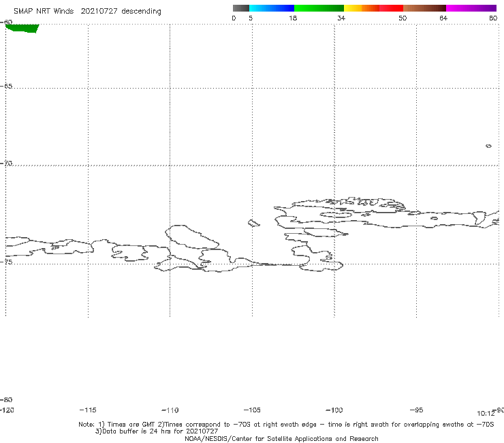
Task: Click the longitude label "-115"
Action: 88,410
